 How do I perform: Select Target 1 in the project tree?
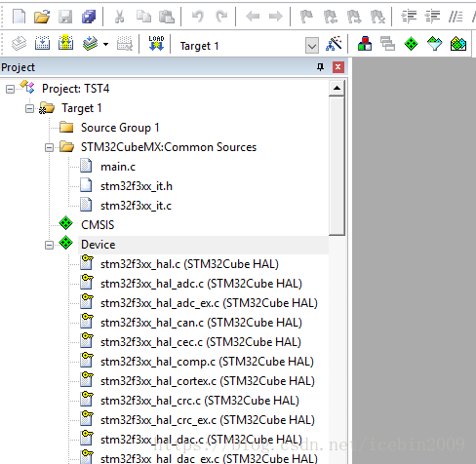82,108
